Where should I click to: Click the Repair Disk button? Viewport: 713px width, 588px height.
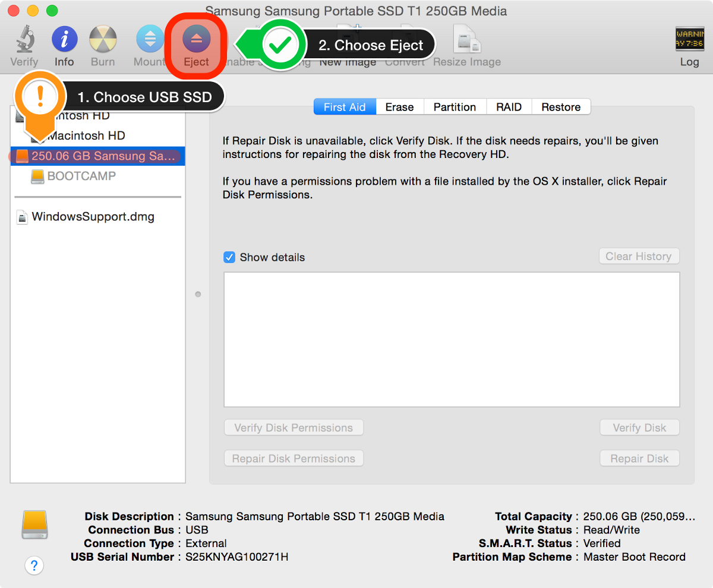pyautogui.click(x=639, y=459)
